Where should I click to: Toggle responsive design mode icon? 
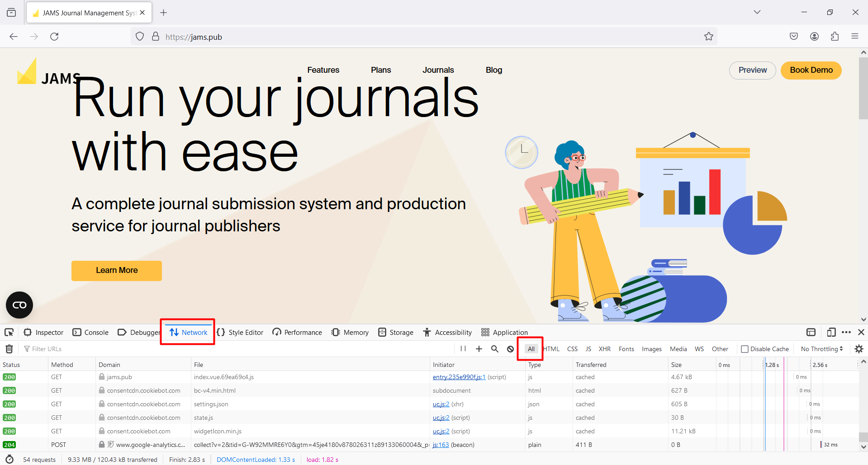coord(831,333)
